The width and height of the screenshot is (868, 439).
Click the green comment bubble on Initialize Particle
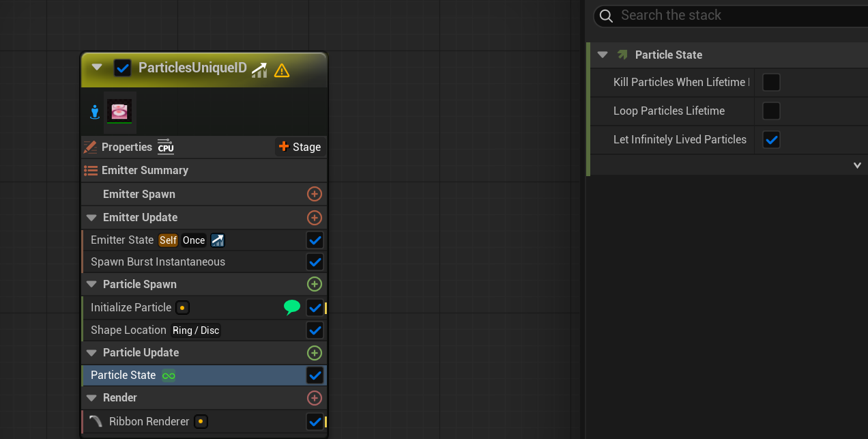click(x=292, y=307)
